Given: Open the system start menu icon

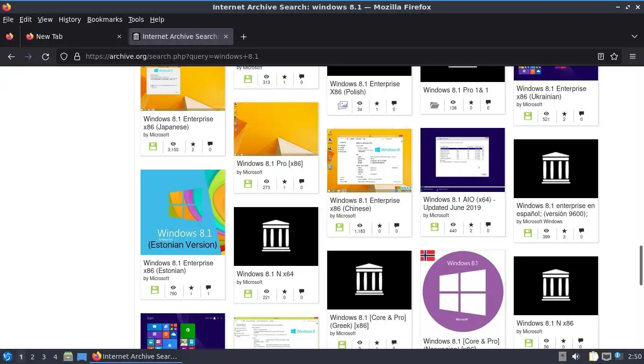Looking at the screenshot, I should (x=8, y=356).
